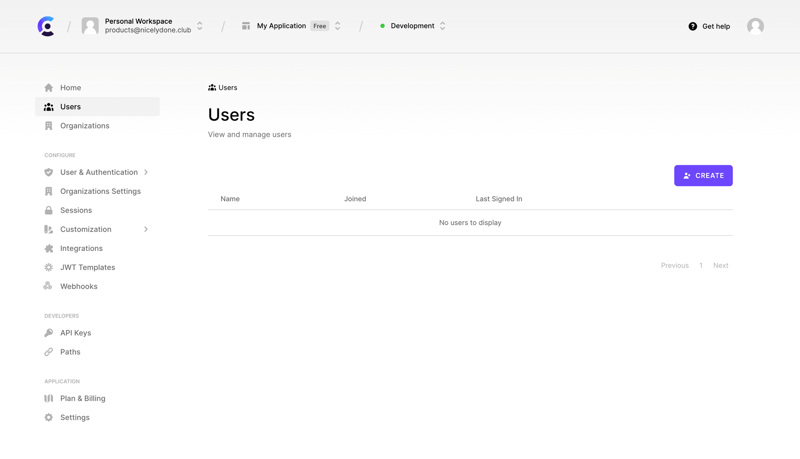Click the Customization palette icon

(x=48, y=230)
